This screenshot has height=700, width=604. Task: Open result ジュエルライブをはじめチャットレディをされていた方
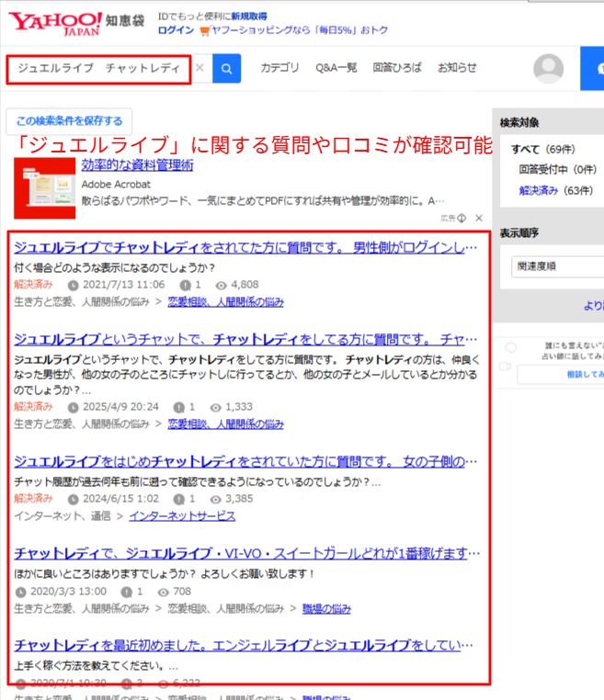pyautogui.click(x=245, y=461)
